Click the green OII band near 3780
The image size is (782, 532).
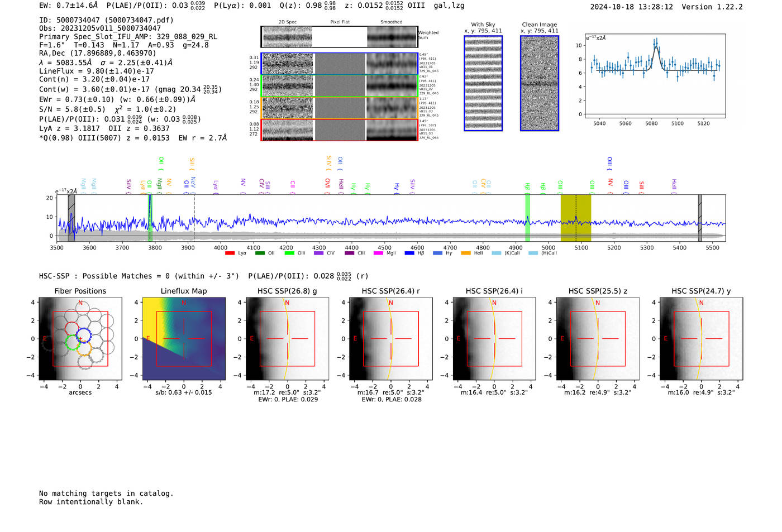click(x=150, y=218)
